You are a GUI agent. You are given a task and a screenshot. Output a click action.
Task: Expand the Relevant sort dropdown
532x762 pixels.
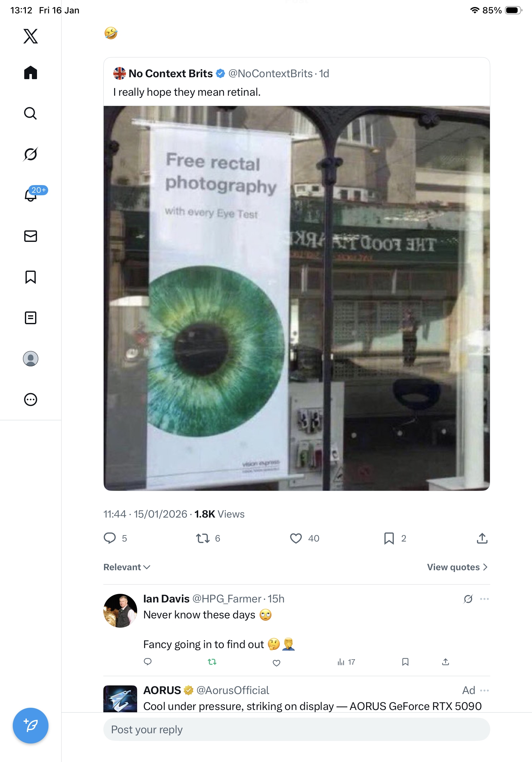click(127, 567)
